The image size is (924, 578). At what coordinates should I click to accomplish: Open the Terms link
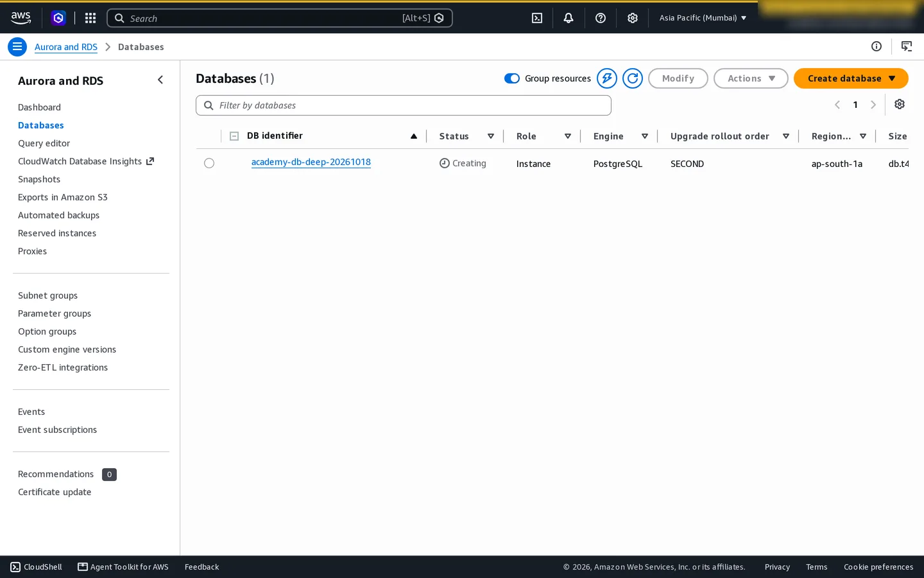coord(816,567)
